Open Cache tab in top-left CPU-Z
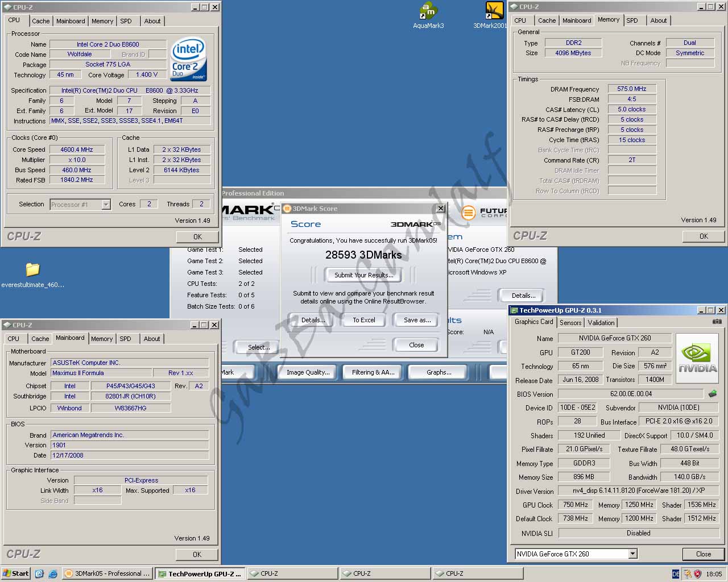This screenshot has height=582, width=728. pos(40,21)
